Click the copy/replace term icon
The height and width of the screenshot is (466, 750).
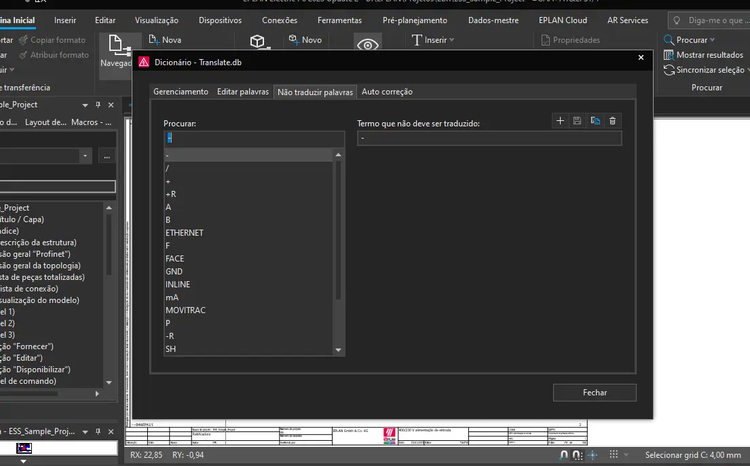point(595,120)
